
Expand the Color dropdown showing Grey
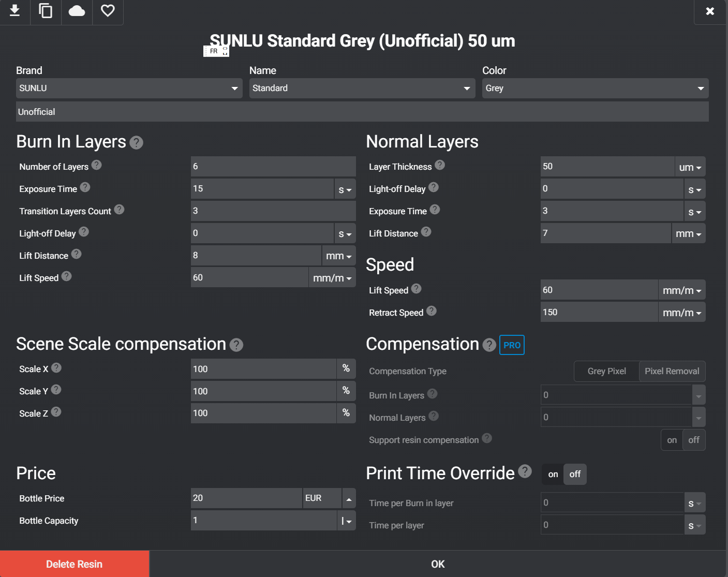[x=595, y=88]
